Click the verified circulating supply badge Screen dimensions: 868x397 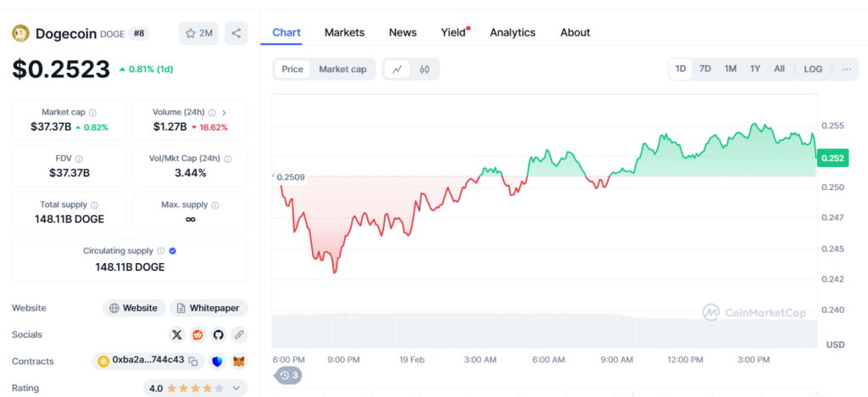173,251
